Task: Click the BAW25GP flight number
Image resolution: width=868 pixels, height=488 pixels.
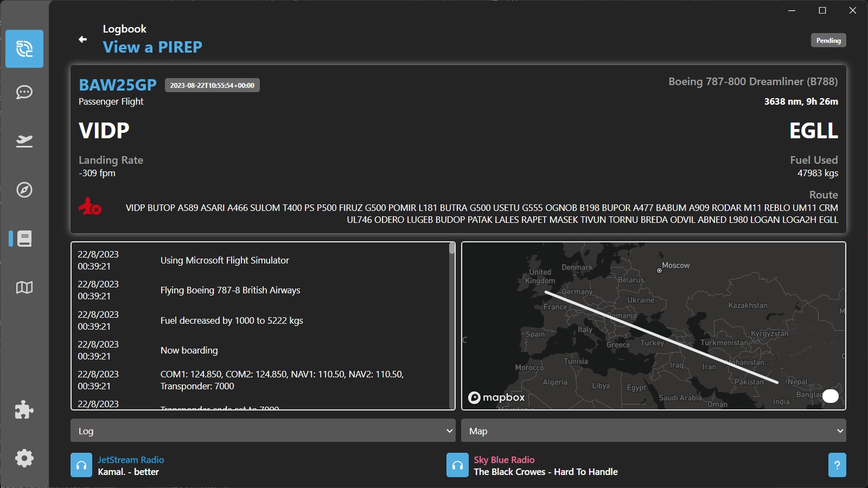Action: (x=118, y=85)
